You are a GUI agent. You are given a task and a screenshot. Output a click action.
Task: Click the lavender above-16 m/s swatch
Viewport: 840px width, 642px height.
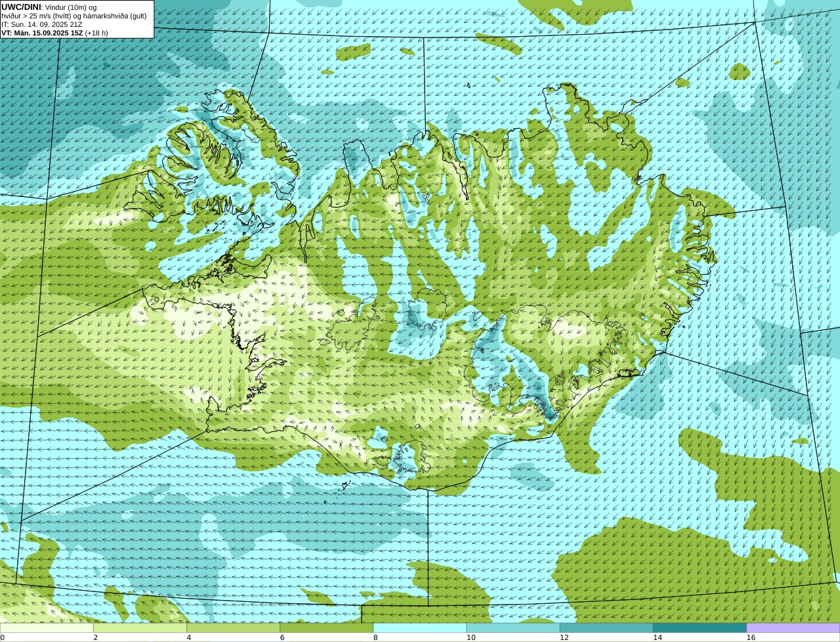793,628
